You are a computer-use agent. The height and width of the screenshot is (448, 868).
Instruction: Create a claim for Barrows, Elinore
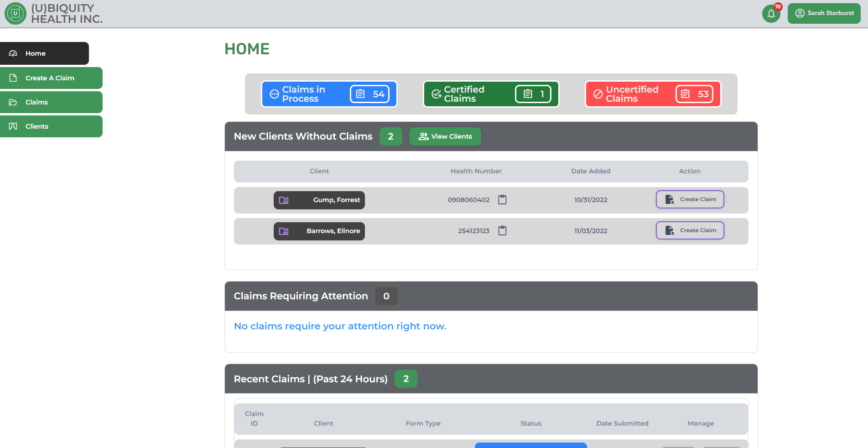click(690, 230)
